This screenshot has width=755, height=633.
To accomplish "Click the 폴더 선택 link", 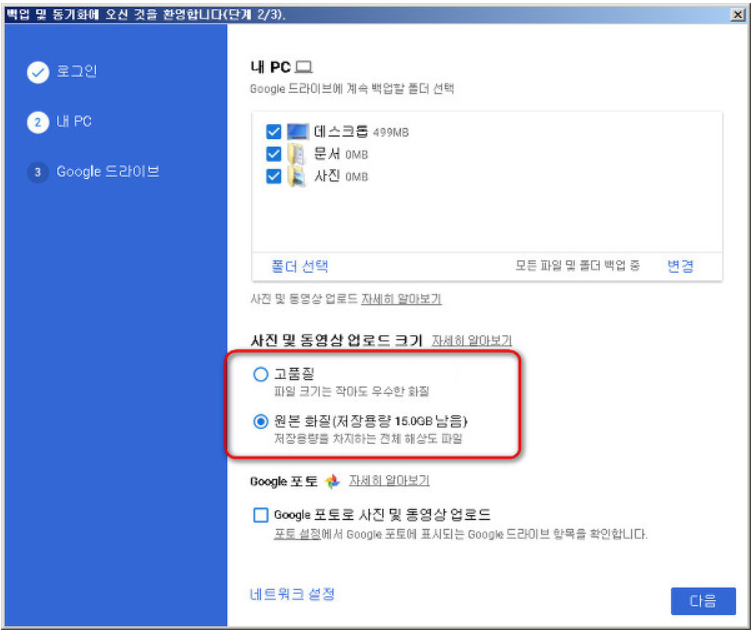I will 299,266.
